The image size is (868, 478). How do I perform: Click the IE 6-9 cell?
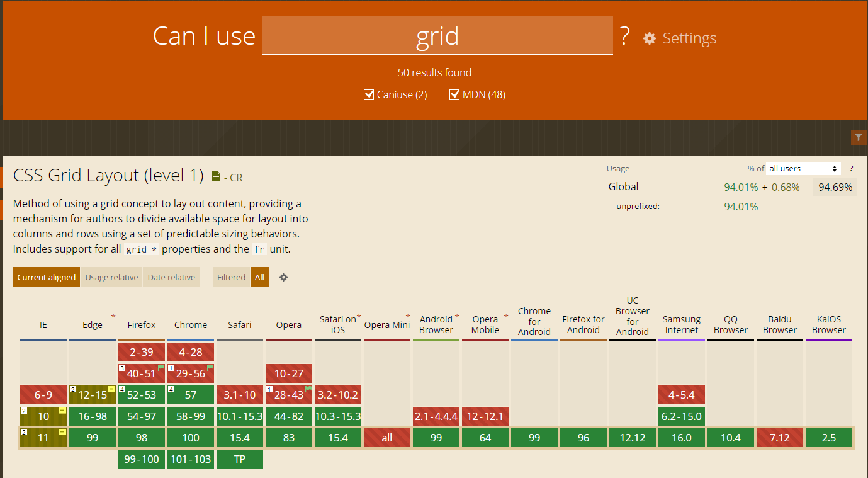[x=43, y=395]
